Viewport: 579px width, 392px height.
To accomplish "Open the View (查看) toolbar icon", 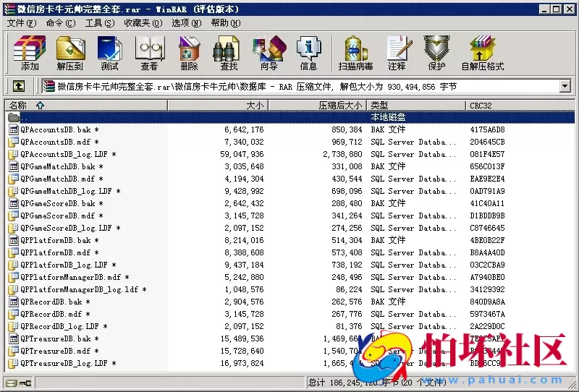I will click(x=149, y=53).
